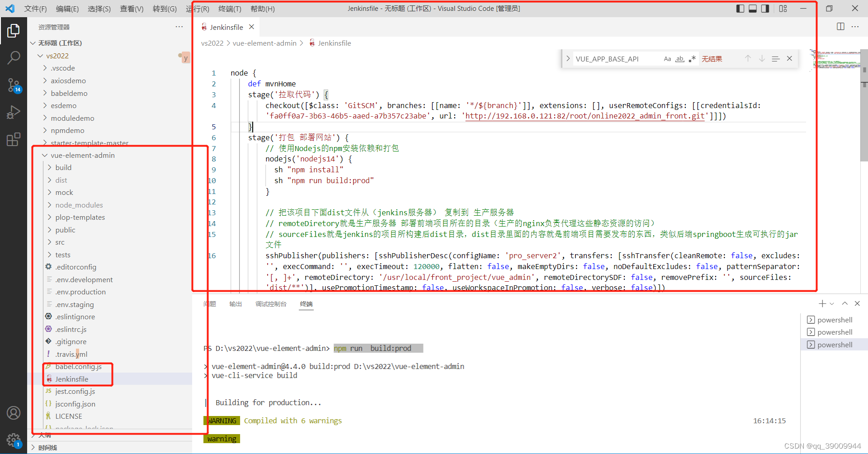The image size is (868, 454).
Task: Expand the replace toggle in find widget
Action: click(568, 59)
